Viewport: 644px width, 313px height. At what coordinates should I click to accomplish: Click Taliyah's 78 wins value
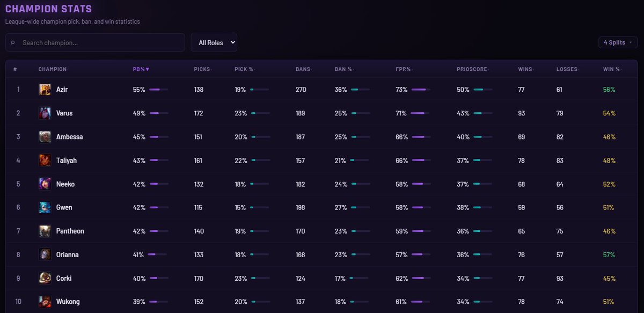521,161
